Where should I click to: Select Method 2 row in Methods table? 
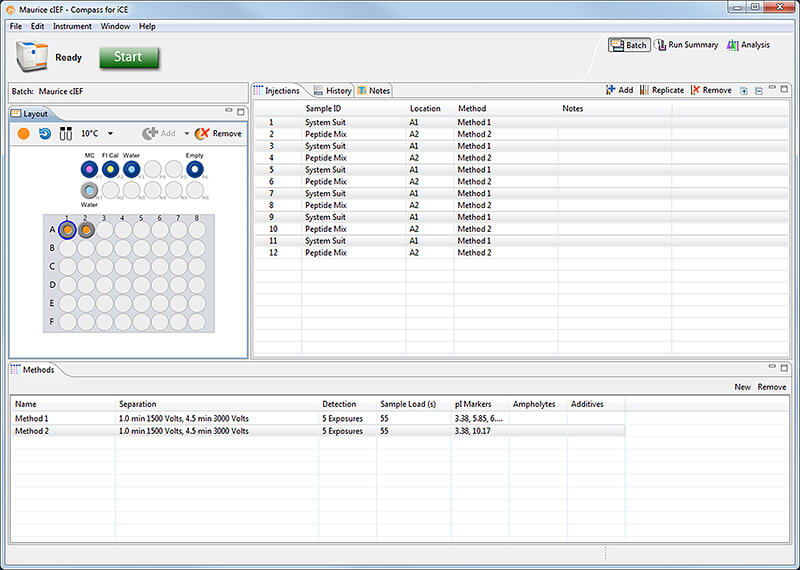point(318,431)
